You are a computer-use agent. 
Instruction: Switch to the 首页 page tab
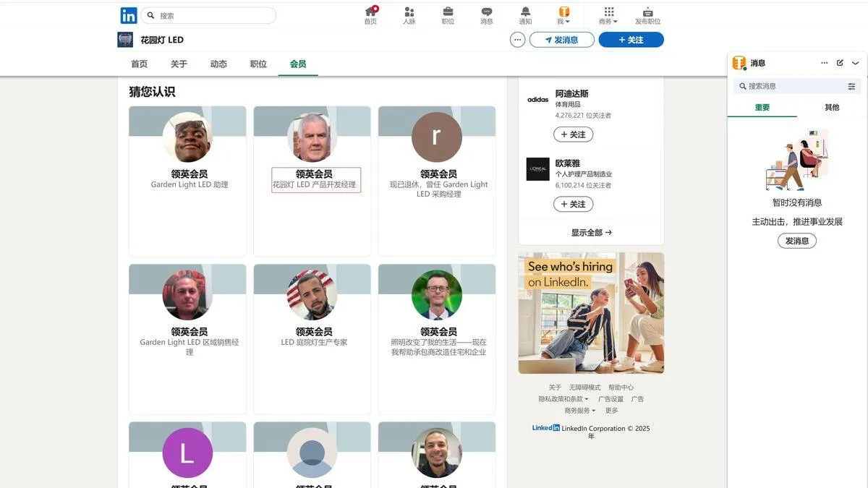(x=139, y=64)
